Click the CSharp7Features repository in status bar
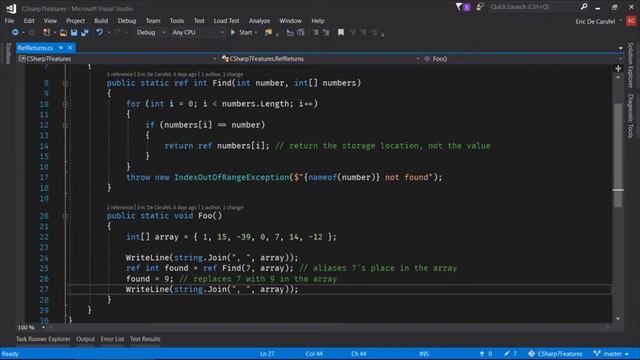 point(555,354)
